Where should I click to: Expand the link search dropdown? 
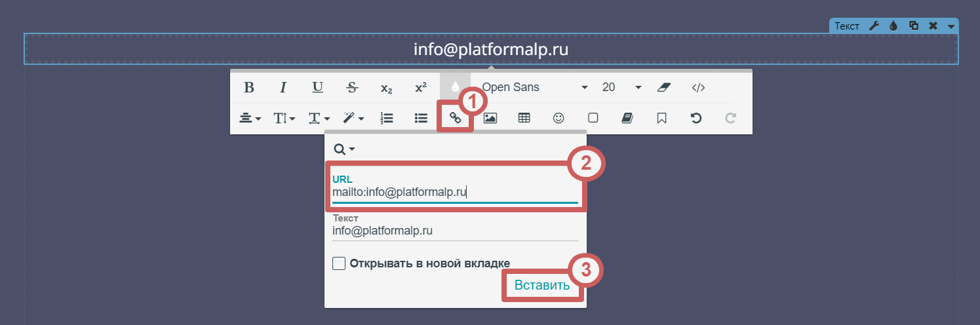coord(344,149)
